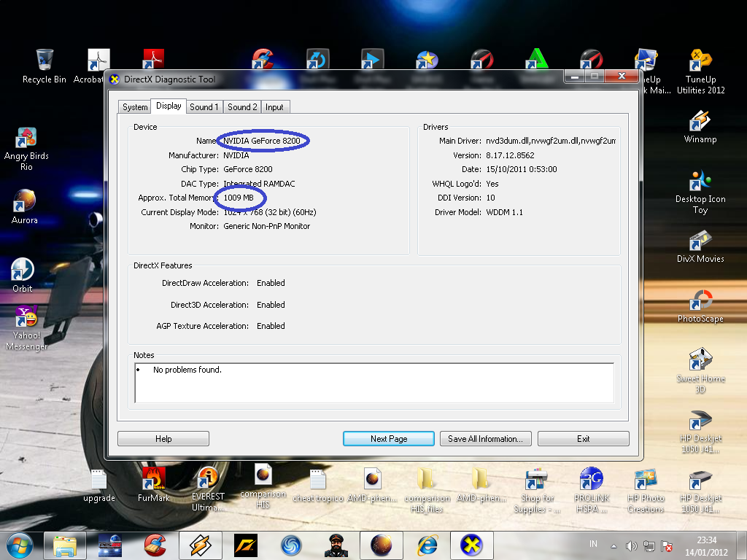Screen dimensions: 747x560
Task: Select the Angry Birds Rio shortcut
Action: click(x=26, y=149)
